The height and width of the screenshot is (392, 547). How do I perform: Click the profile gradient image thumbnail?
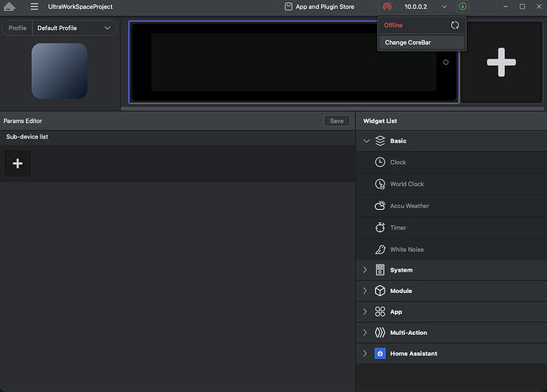[59, 70]
